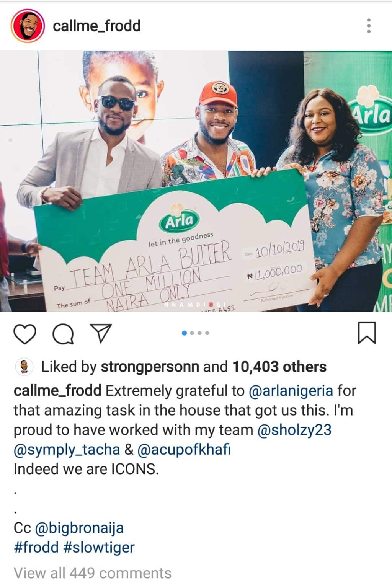Save post with bookmark icon
Screen dimensions: 392x579
[x=367, y=333]
